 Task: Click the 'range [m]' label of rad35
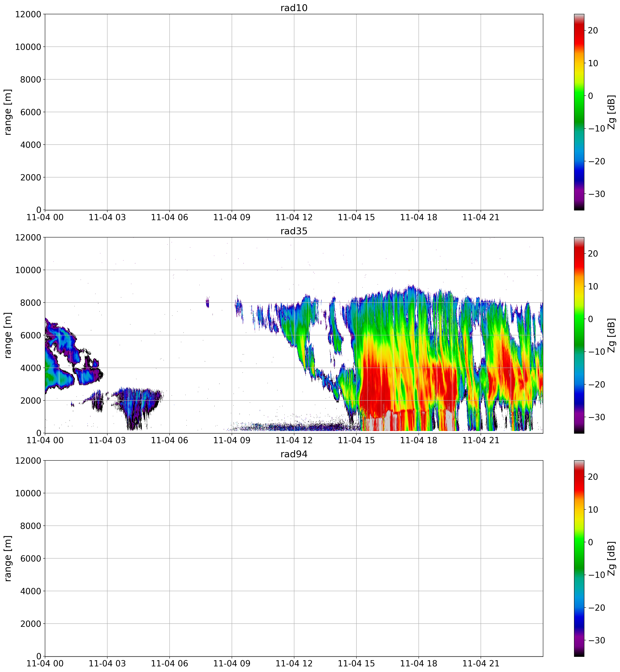coord(8,335)
